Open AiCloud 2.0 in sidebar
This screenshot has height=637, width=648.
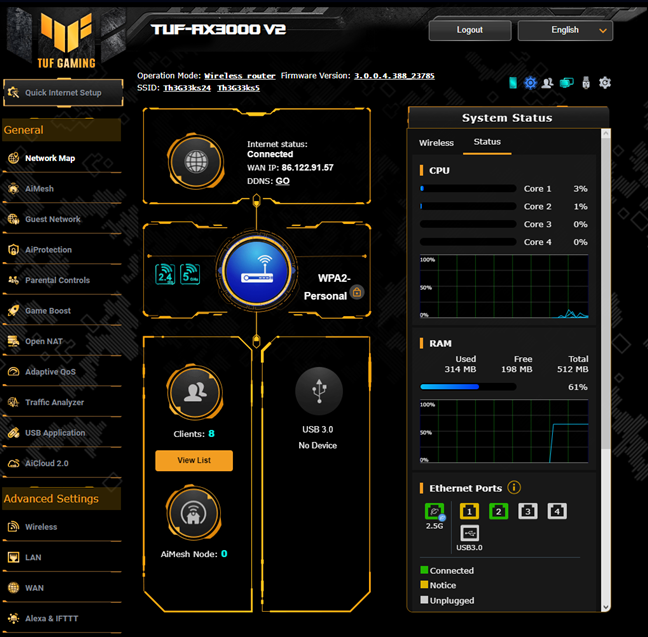click(x=62, y=463)
